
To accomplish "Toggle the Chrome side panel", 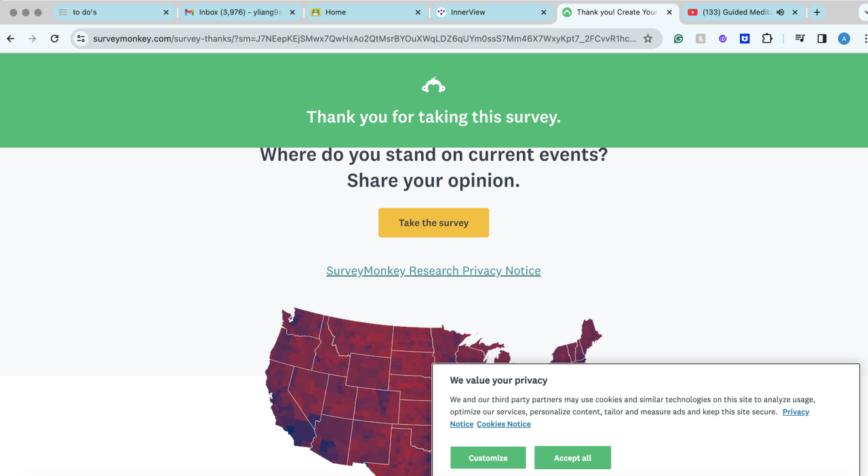I will 822,39.
